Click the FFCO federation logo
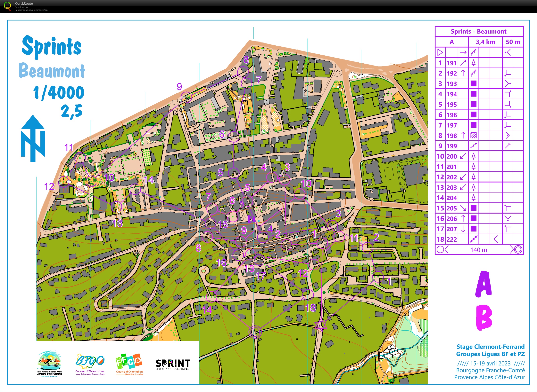537x392 pixels. (x=129, y=364)
